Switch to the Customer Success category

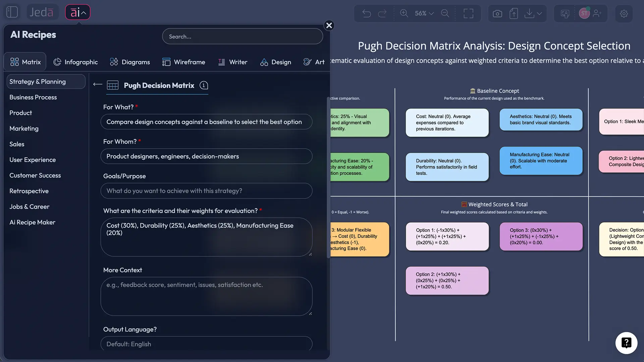[35, 175]
